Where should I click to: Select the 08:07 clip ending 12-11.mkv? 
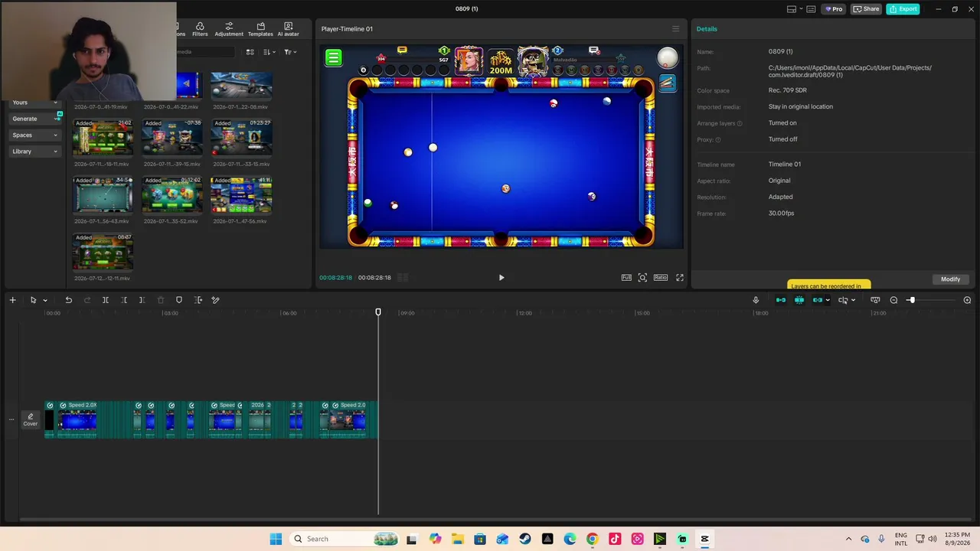pyautogui.click(x=103, y=253)
